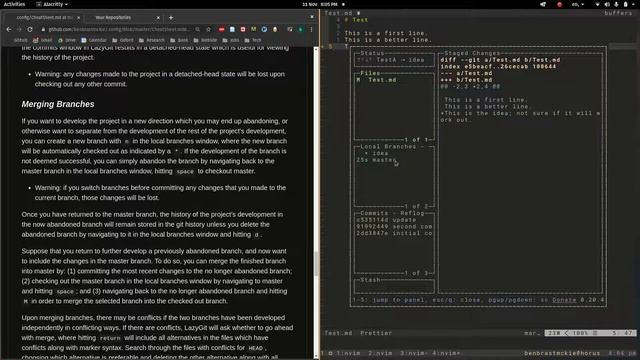Open the research bookmarks folder
Screen dimensions: 640x360
pyautogui.click(x=152, y=40)
